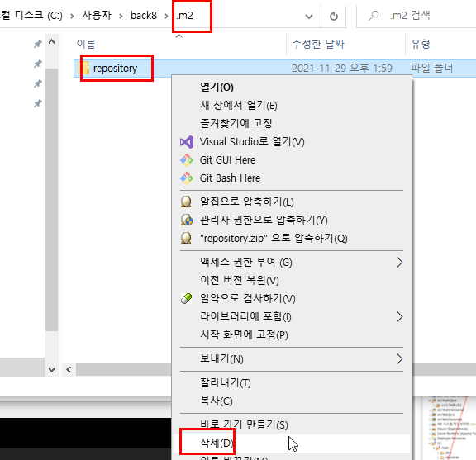Click horizontal scrollbar left arrow

pos(69,370)
